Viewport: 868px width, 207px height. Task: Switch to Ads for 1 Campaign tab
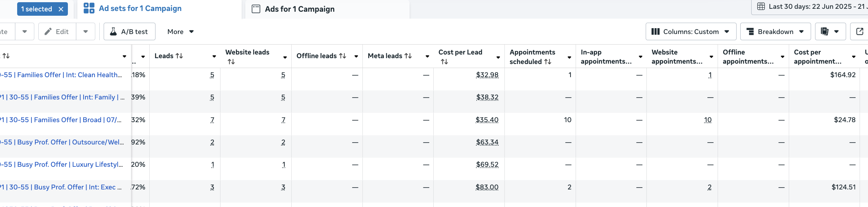tap(299, 9)
